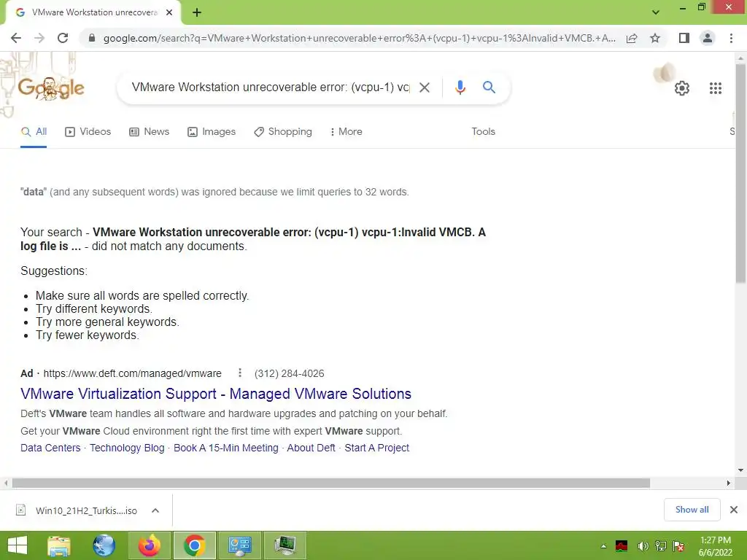747x560 pixels.
Task: Open the Google apps grid
Action: 715,88
